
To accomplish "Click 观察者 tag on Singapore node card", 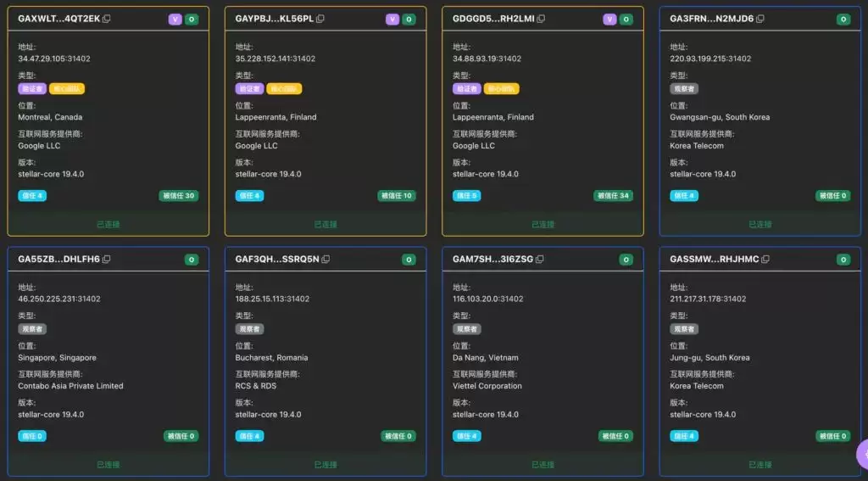I will (32, 328).
